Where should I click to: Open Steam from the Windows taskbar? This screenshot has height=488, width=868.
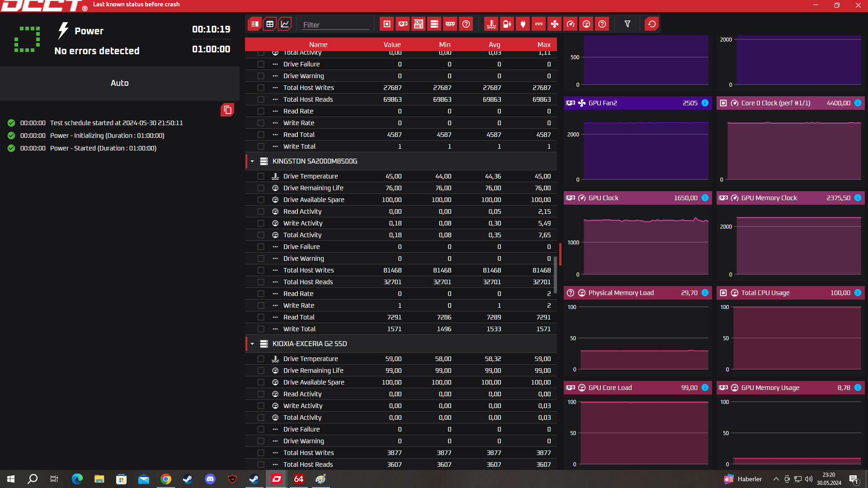188,479
